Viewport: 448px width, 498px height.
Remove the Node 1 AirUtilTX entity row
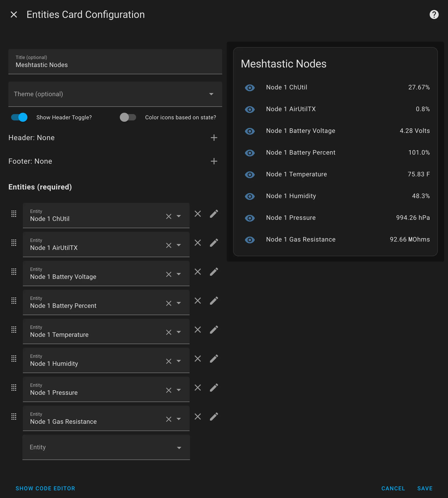click(x=198, y=243)
